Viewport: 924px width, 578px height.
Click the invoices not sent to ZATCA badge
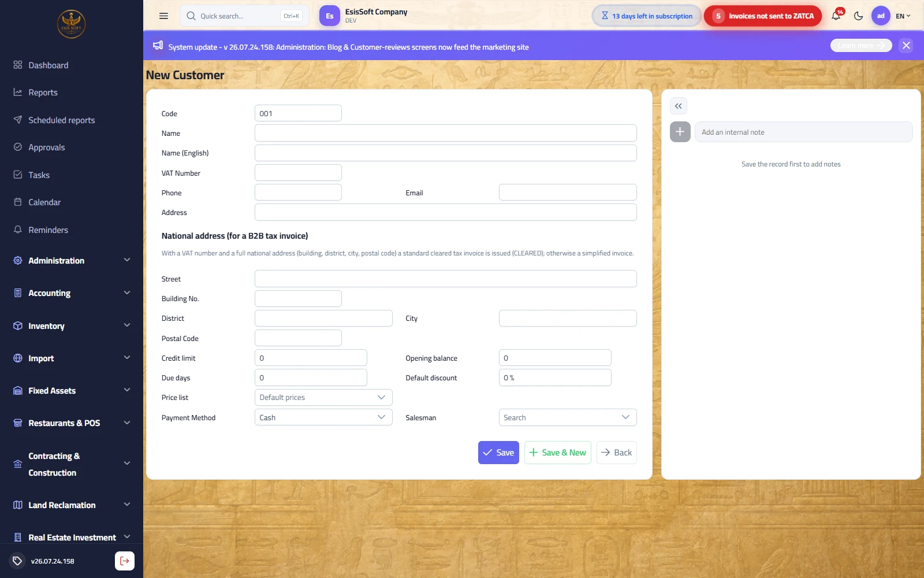coord(763,16)
